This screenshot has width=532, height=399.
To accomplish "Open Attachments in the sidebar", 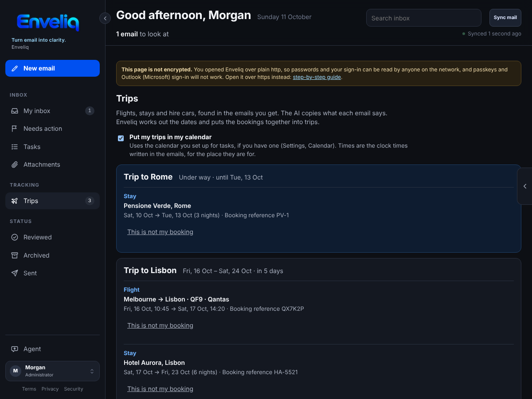I will tap(52, 164).
